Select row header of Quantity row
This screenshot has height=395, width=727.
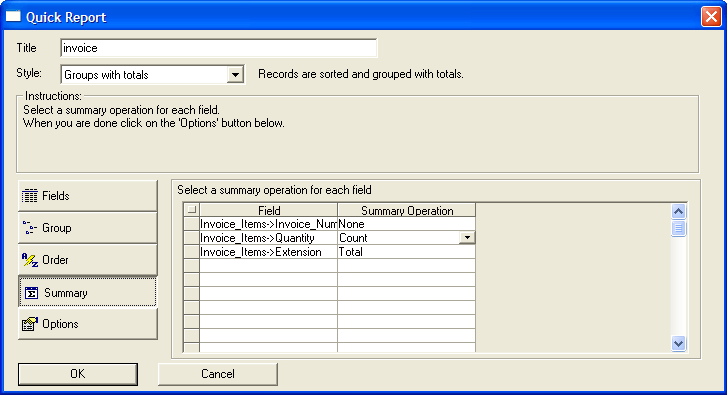(191, 238)
